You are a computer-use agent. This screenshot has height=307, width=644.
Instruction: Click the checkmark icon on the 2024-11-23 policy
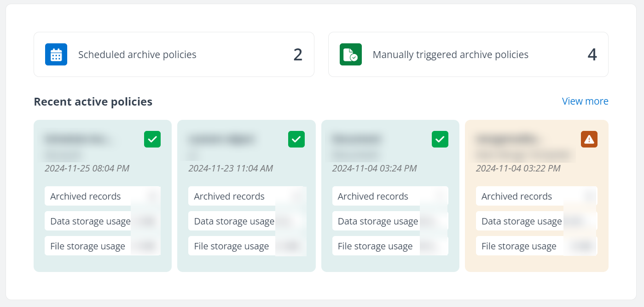pos(296,139)
